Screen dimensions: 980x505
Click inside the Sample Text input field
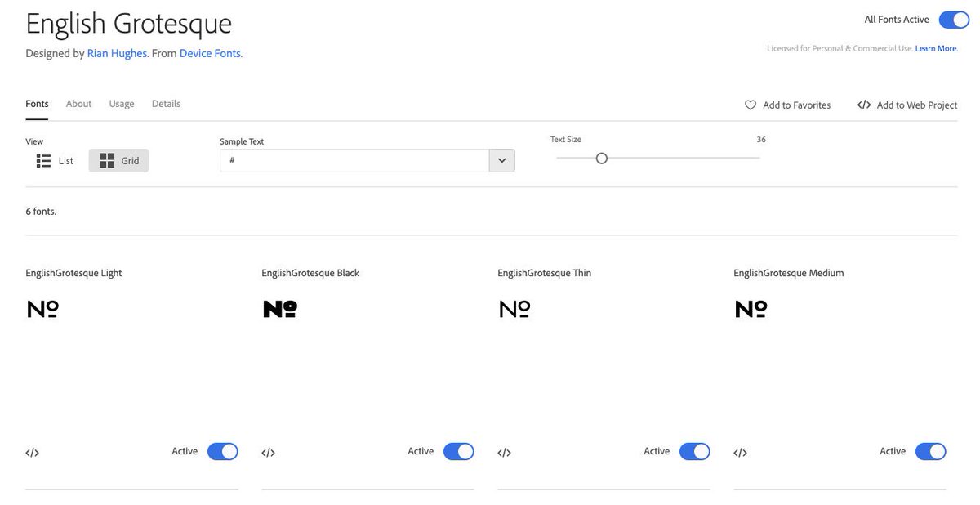(351, 160)
